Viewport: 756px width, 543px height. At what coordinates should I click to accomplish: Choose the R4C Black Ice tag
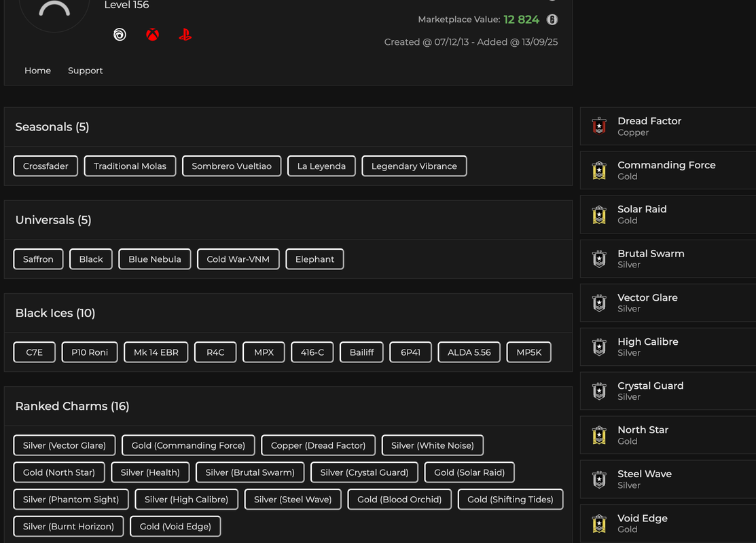point(215,352)
